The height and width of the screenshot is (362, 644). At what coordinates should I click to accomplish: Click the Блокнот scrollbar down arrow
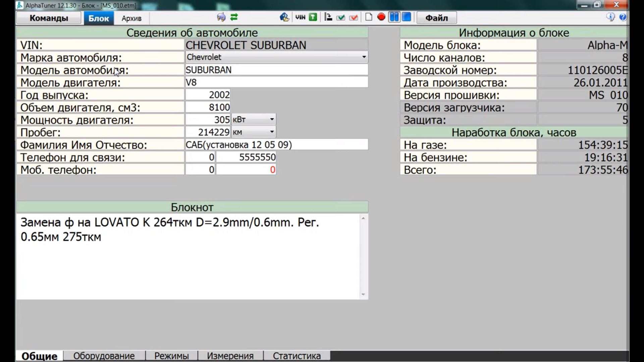363,295
